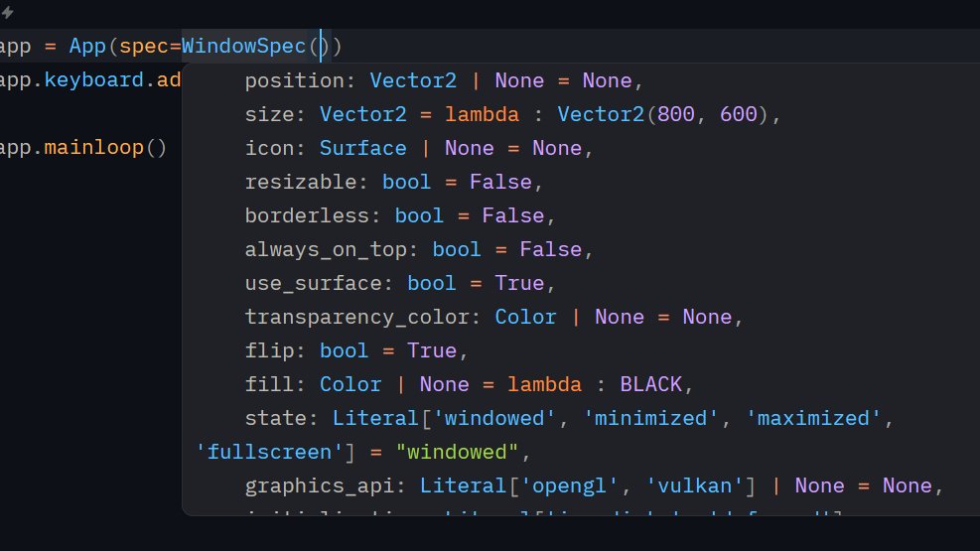Click the 'state' parameter name
The height and width of the screenshot is (551, 980).
tap(276, 418)
